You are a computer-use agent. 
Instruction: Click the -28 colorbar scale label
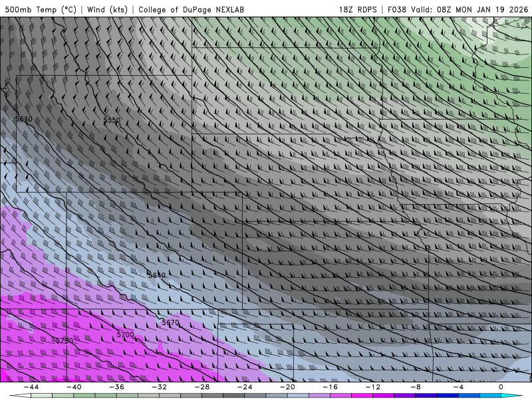[x=202, y=387]
